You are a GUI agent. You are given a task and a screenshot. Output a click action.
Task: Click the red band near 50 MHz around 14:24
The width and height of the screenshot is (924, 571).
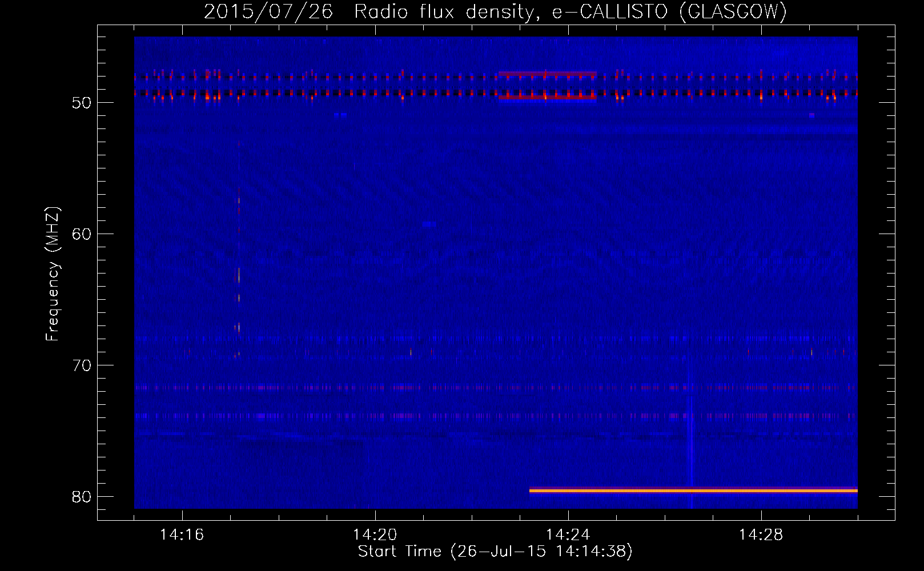click(x=548, y=97)
